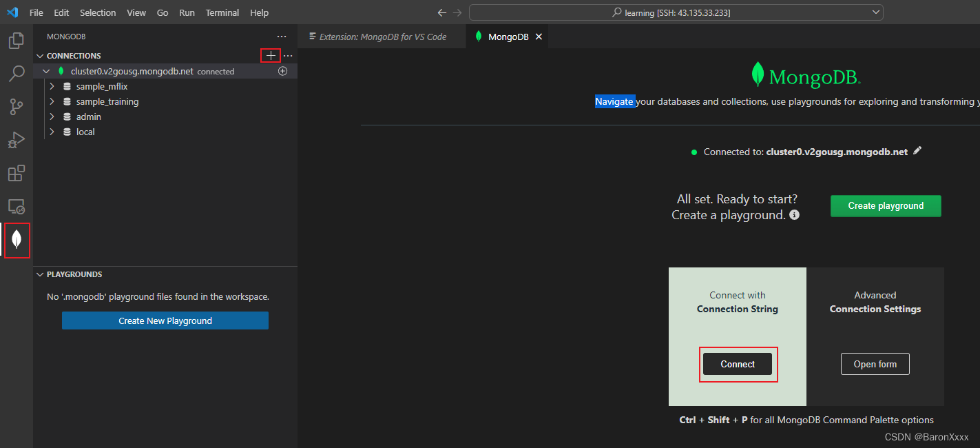Open the Source Control view
This screenshot has height=448, width=980.
[17, 107]
